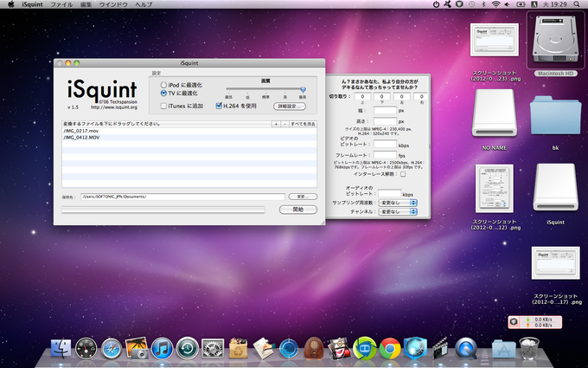Launch Google Chrome from the Dock
The width and height of the screenshot is (588, 368).
[390, 349]
